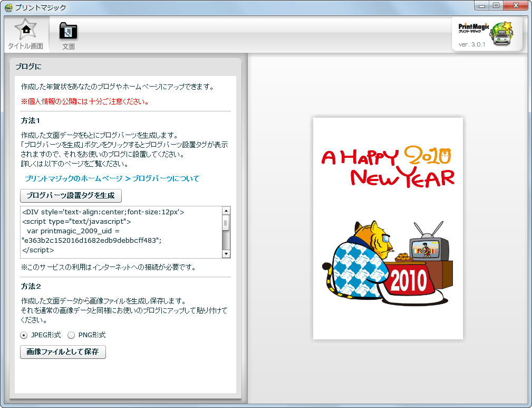Click the 方法2 heading
Screen dimensions: 532x408
pyautogui.click(x=31, y=287)
